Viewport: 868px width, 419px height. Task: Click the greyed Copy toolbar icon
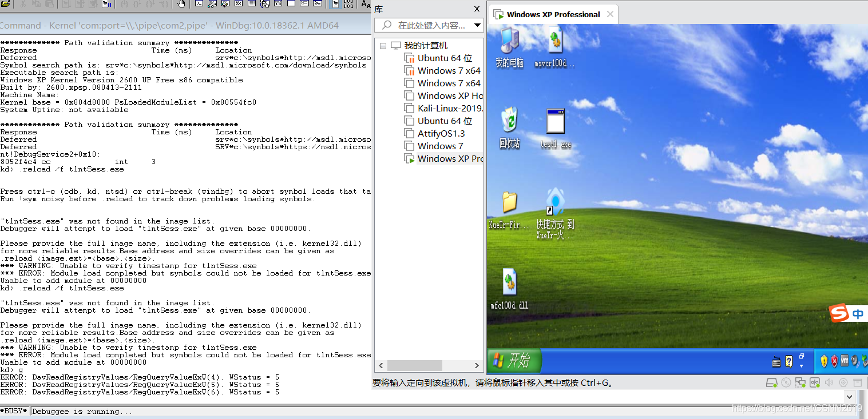point(36,4)
